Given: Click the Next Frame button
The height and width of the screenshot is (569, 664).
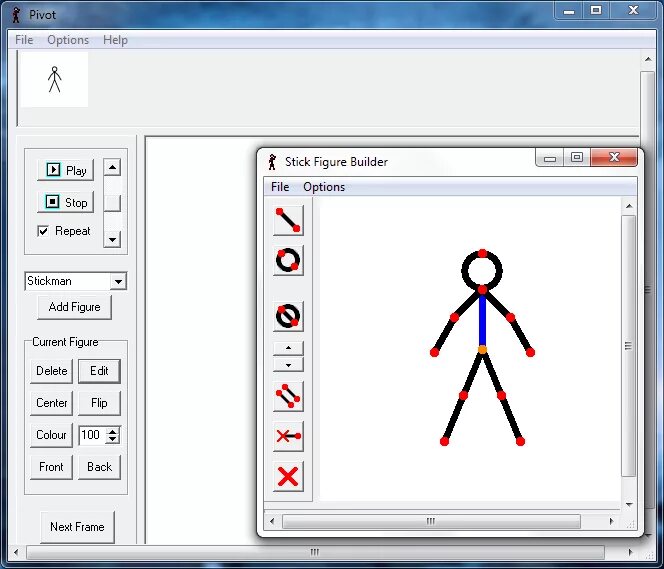Looking at the screenshot, I should point(77,527).
